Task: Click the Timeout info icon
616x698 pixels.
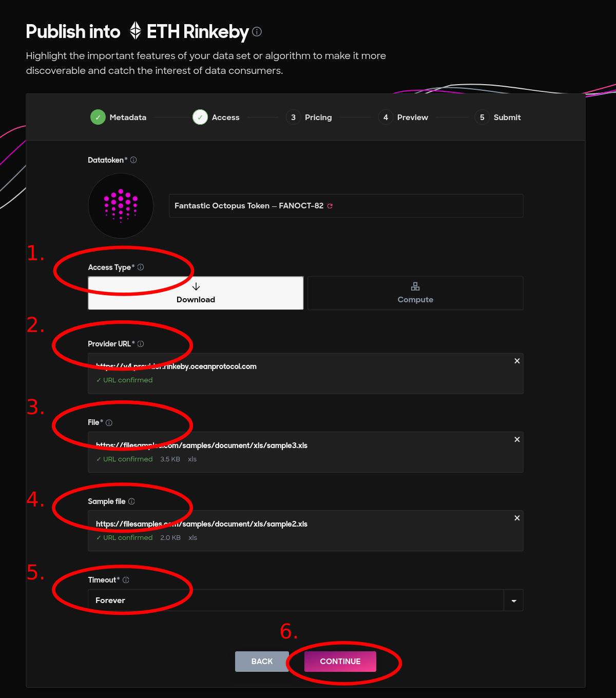Action: tap(126, 580)
